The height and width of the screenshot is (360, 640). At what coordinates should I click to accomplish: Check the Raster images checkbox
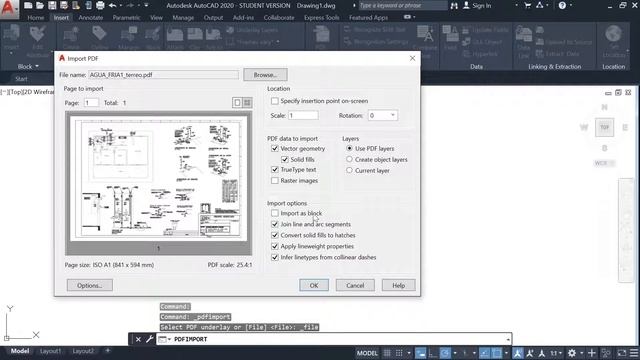[275, 180]
